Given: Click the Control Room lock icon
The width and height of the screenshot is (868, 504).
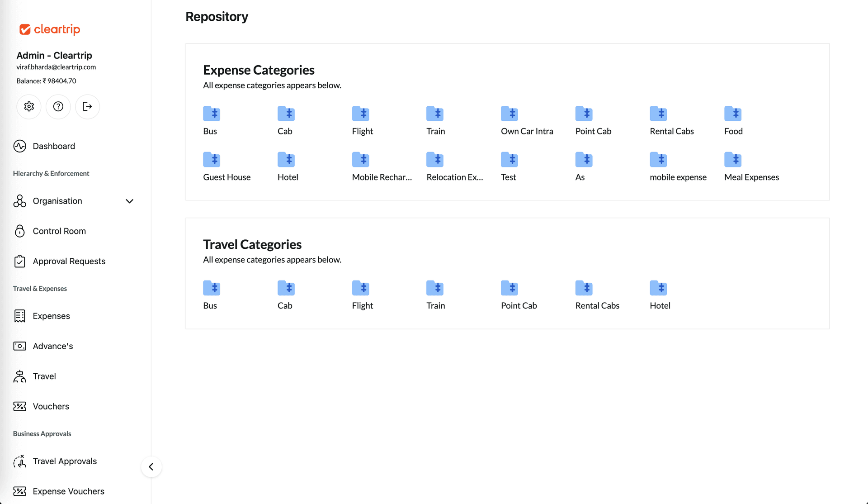Looking at the screenshot, I should (x=19, y=231).
